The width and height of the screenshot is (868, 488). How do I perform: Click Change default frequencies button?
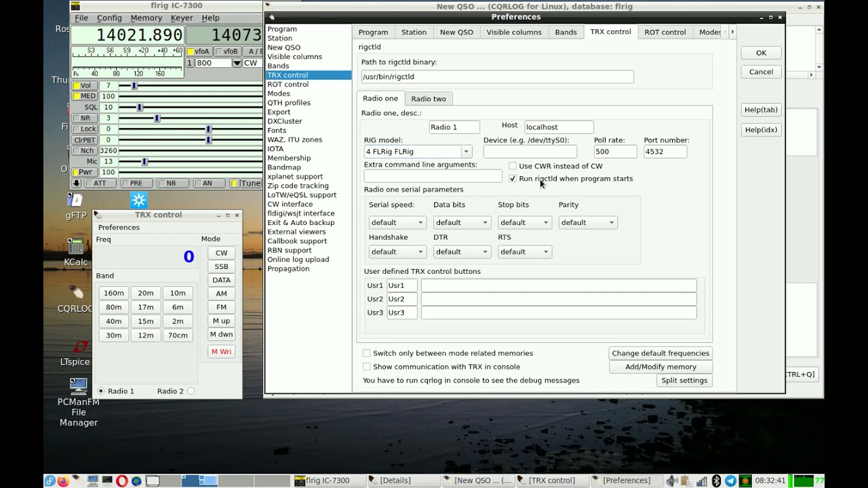[x=660, y=353]
